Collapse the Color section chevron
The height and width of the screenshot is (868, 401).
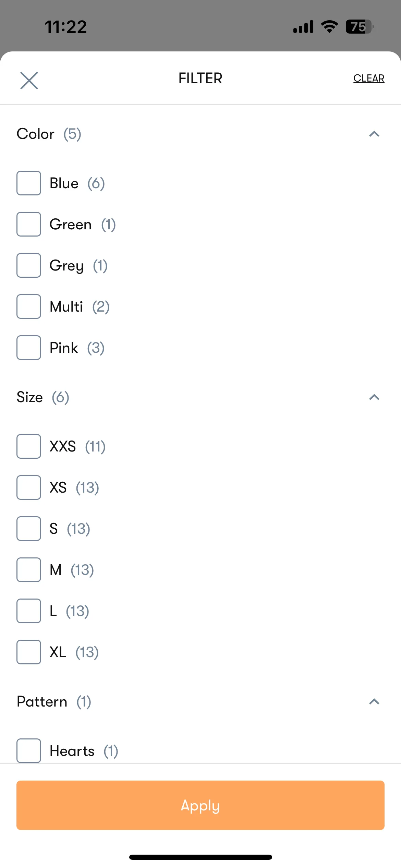(374, 134)
